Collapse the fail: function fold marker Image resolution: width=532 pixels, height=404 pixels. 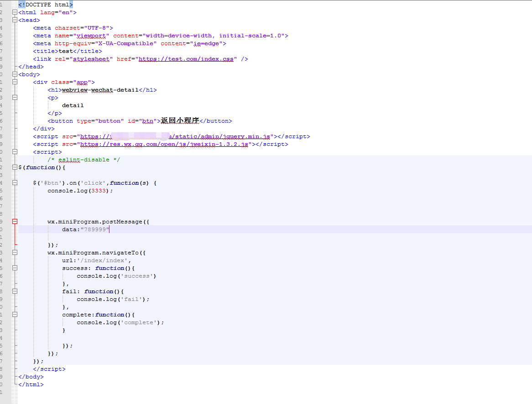[15, 291]
